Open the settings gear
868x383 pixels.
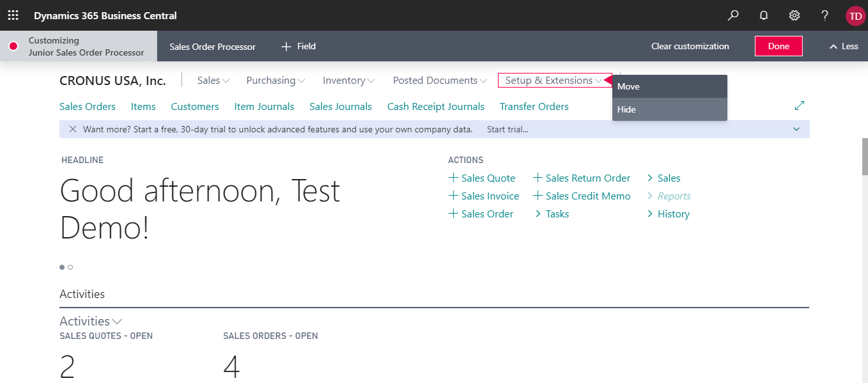794,15
